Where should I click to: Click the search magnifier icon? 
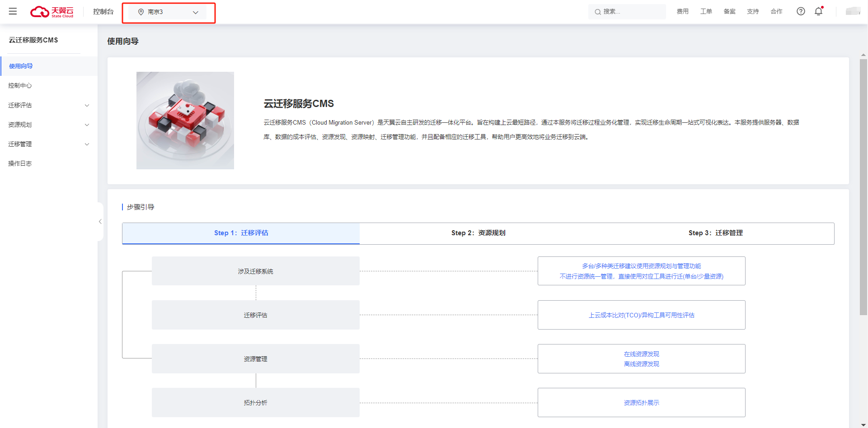pos(598,12)
